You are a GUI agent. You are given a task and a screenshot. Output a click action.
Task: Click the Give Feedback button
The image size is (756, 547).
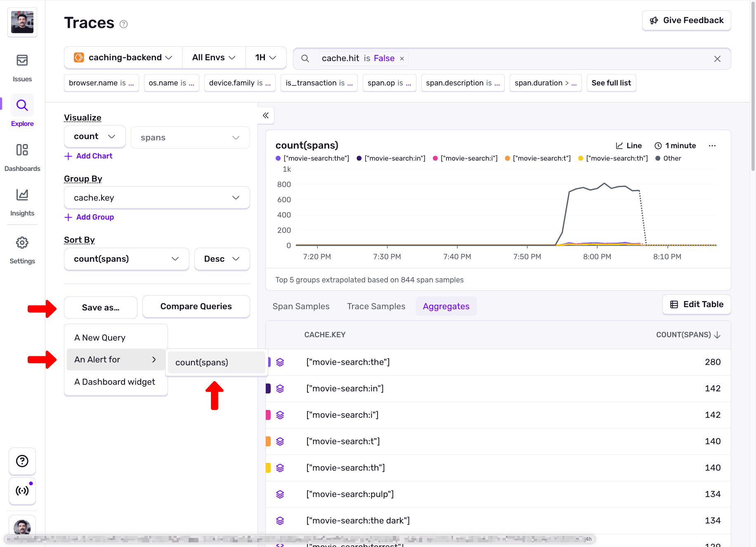pos(687,20)
